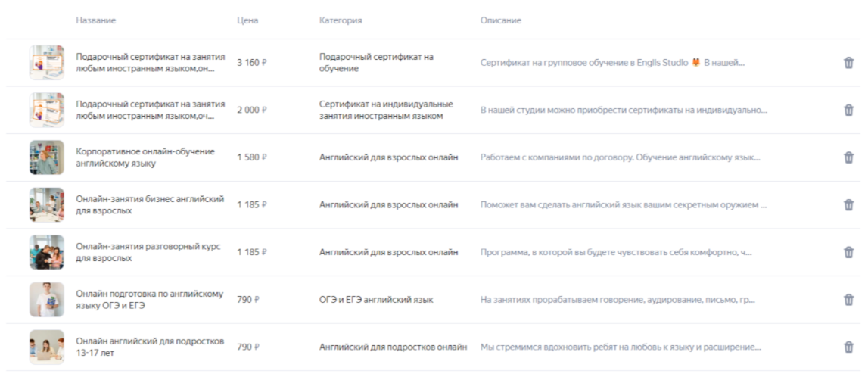Click the 1 580 ₽ price cell

(x=252, y=157)
